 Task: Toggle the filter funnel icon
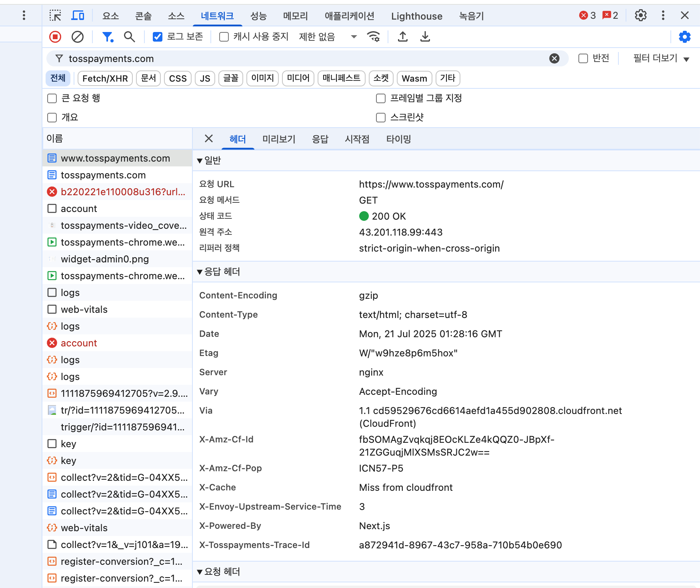point(108,37)
